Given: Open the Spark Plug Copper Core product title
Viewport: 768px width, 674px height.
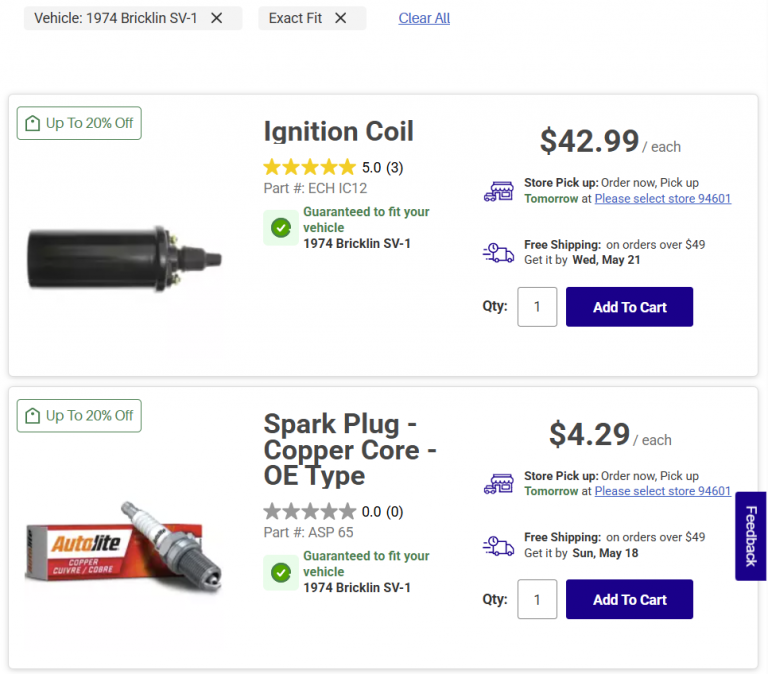Looking at the screenshot, I should click(x=349, y=449).
